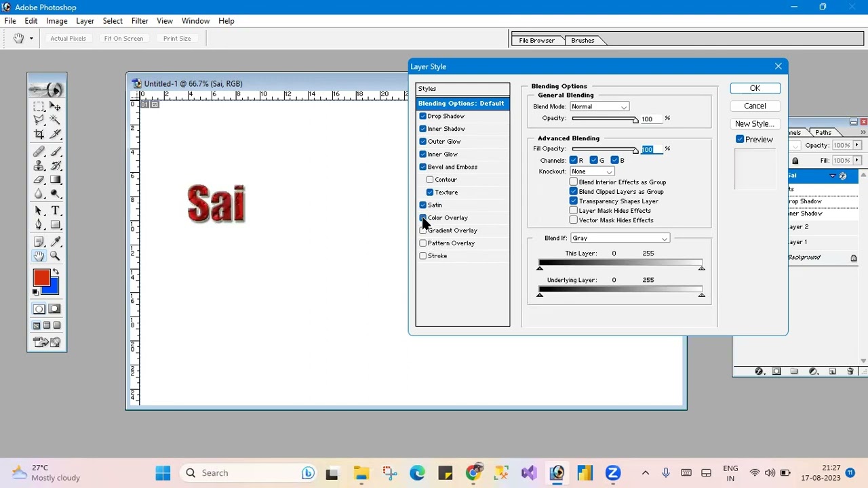Uncheck the Preview checkbox
Screen dimensions: 868x488
(x=740, y=140)
